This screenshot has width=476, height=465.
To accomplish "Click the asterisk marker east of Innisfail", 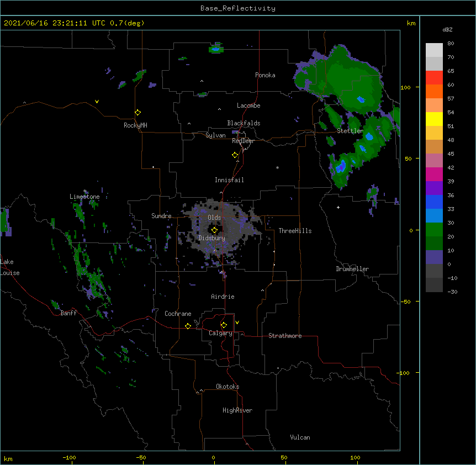I will [x=277, y=167].
